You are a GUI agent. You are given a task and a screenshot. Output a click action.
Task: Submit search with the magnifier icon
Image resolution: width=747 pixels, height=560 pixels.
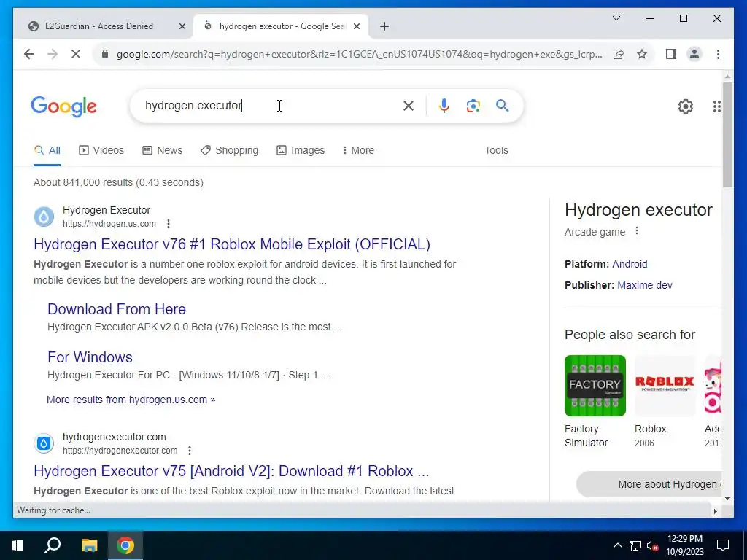(502, 105)
